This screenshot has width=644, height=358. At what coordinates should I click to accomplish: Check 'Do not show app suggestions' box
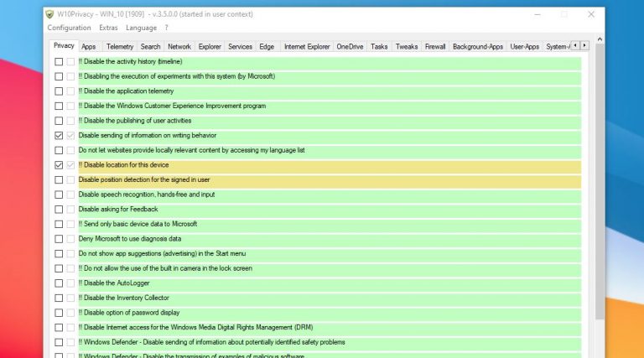(59, 254)
